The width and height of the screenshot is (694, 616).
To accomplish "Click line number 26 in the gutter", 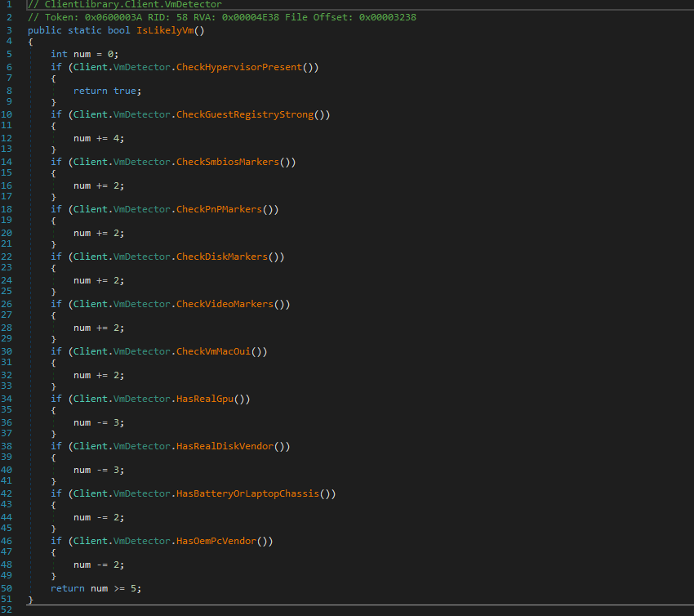I will [x=7, y=304].
